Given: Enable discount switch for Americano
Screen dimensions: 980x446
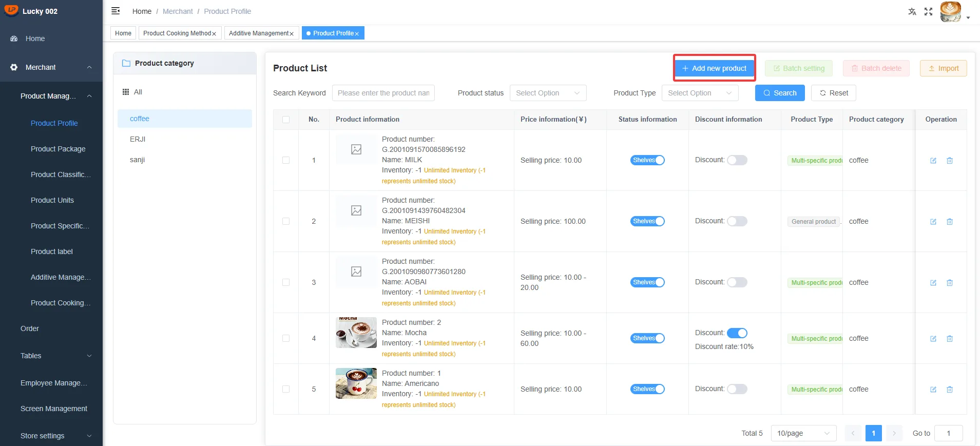Looking at the screenshot, I should coord(737,389).
